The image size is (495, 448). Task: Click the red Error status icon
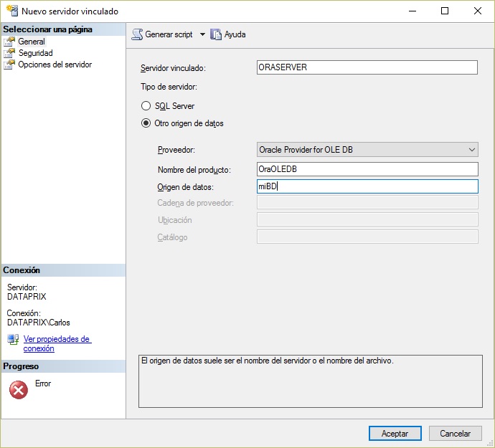19,390
